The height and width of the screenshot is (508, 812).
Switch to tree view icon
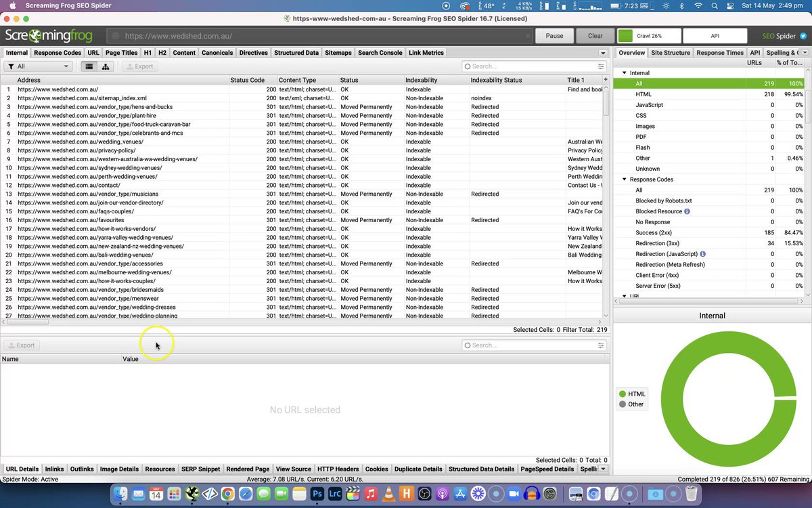point(106,66)
